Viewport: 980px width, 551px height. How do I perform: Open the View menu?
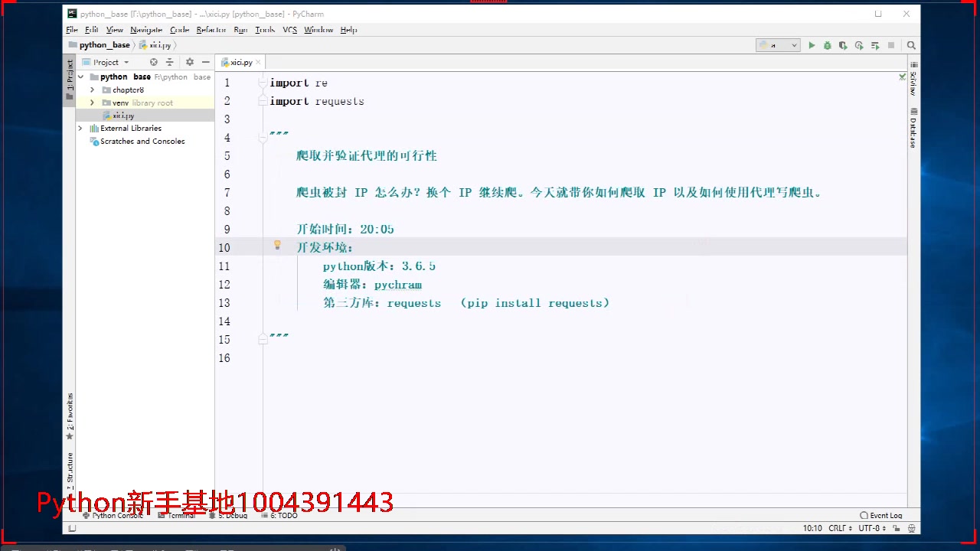[115, 30]
